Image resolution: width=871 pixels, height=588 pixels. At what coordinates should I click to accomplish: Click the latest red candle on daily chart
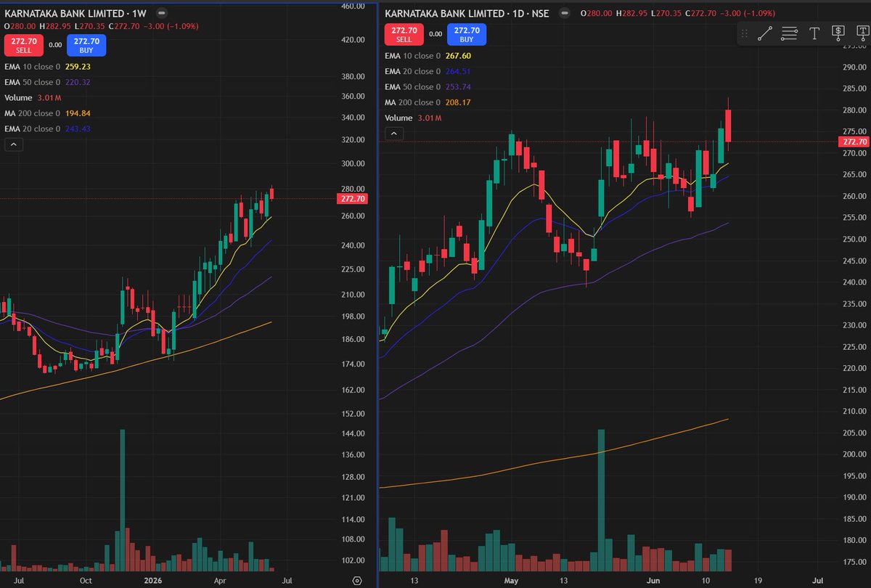pos(728,125)
